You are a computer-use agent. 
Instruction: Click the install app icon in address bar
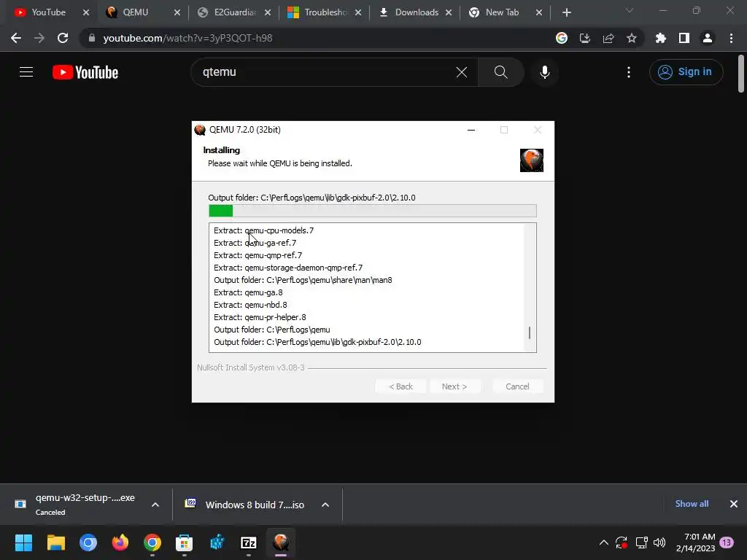point(585,38)
